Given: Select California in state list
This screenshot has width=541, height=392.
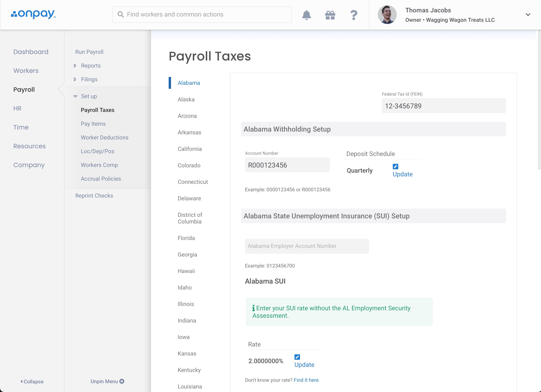Looking at the screenshot, I should 190,149.
